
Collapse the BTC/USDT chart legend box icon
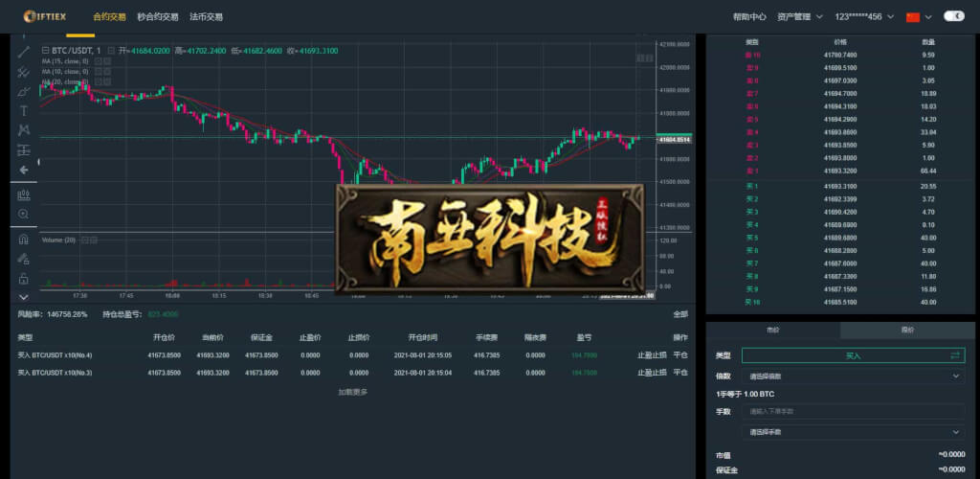(x=45, y=50)
